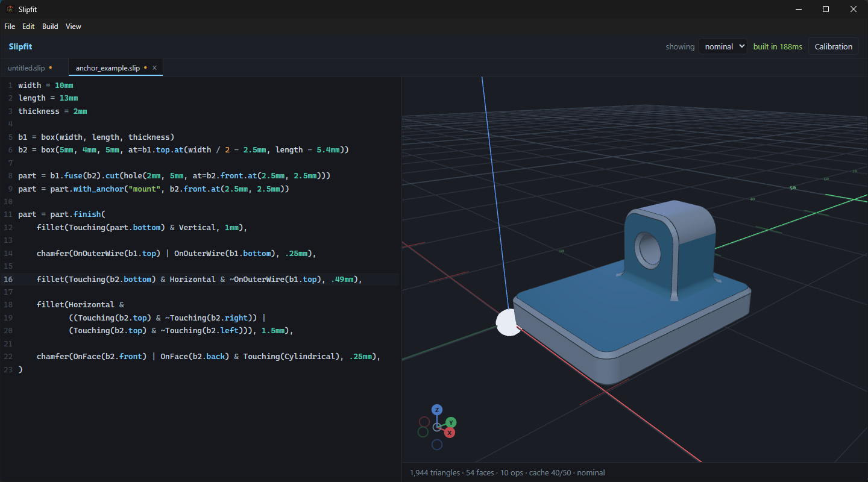The width and height of the screenshot is (868, 482).
Task: Click the hollow red negative-X gizmo circle
Action: (424, 422)
